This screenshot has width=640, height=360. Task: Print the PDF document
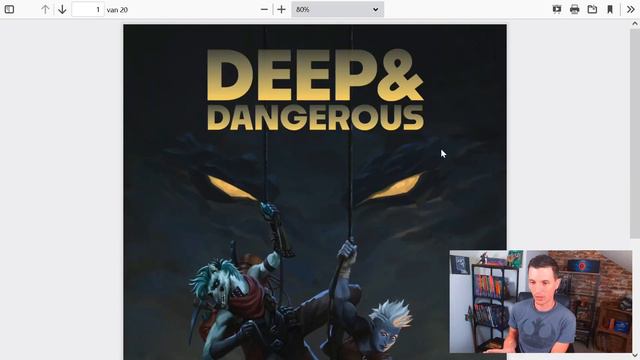[x=574, y=9]
